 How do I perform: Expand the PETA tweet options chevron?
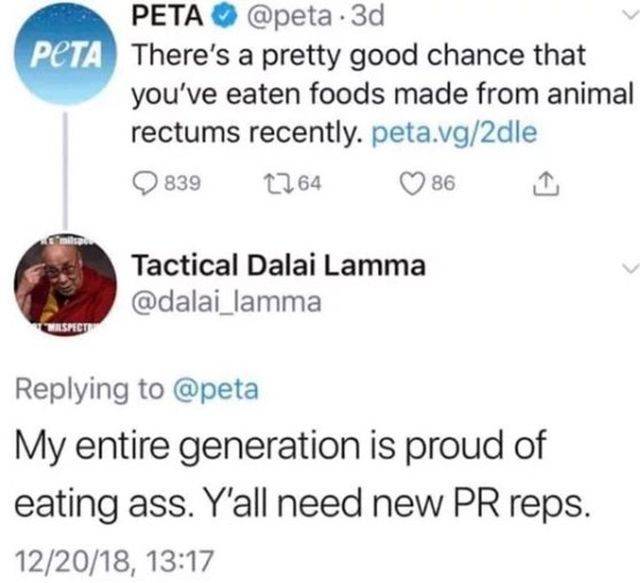(626, 17)
